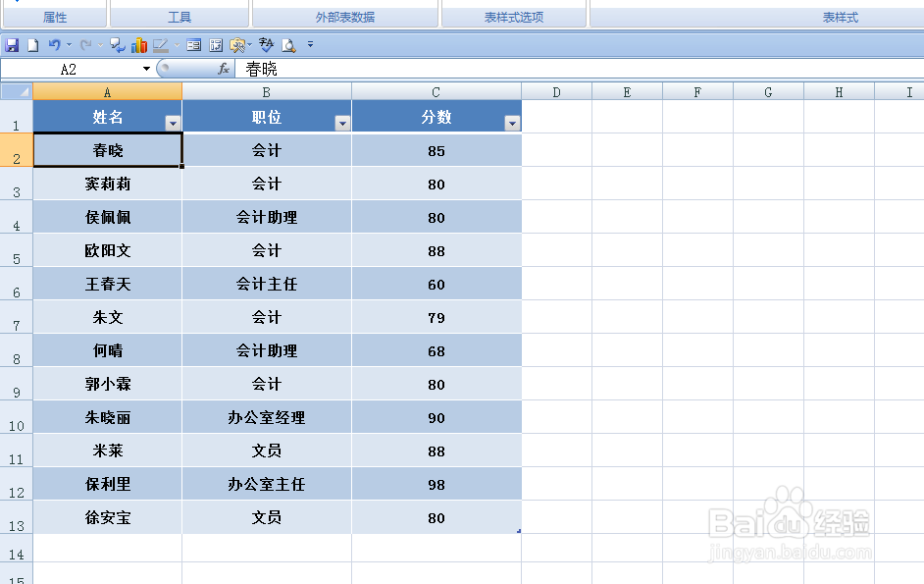Undo the last action
The width and height of the screenshot is (924, 584).
[x=54, y=45]
